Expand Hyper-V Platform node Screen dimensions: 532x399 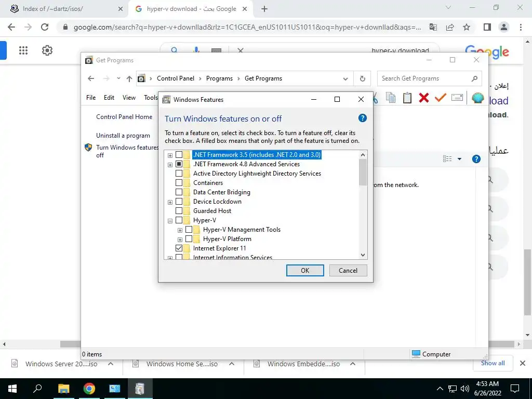coord(180,240)
